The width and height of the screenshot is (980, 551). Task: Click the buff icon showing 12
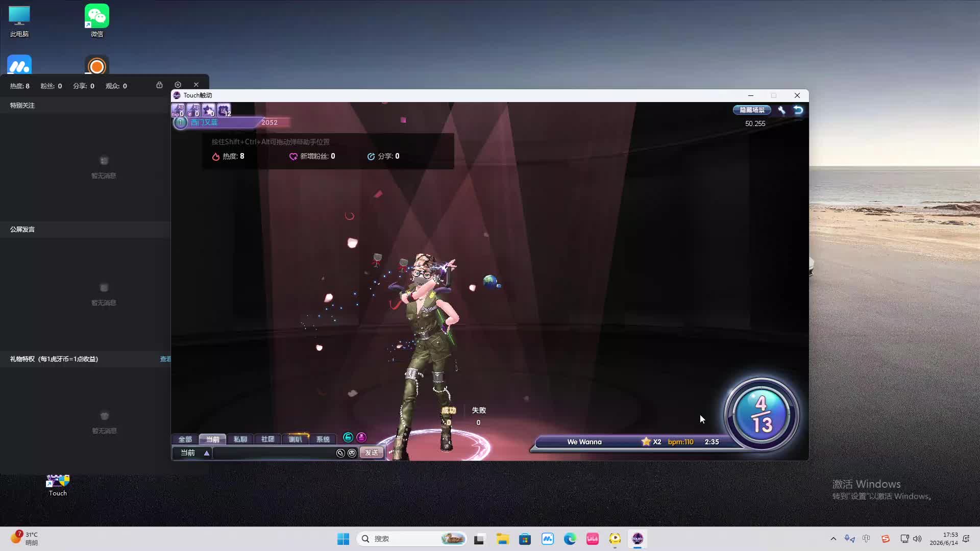pyautogui.click(x=224, y=110)
